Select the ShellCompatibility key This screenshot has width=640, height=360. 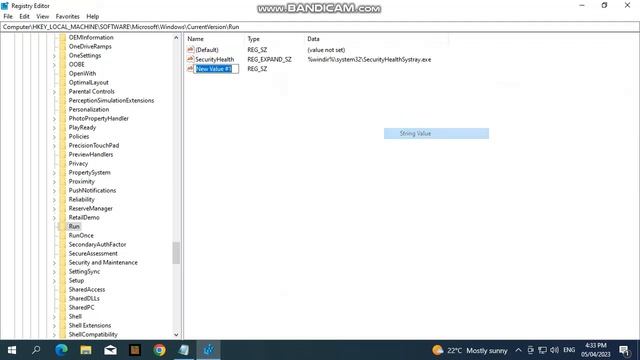[x=93, y=334]
